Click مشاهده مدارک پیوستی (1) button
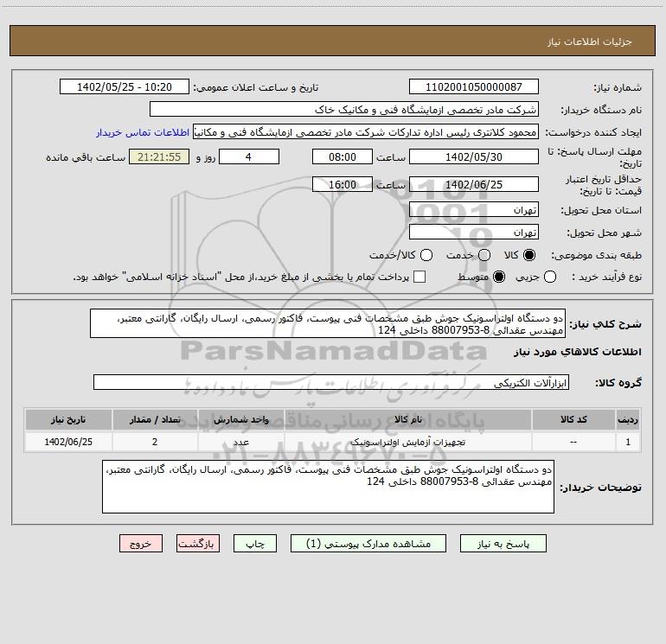This screenshot has width=666, height=644. [368, 544]
